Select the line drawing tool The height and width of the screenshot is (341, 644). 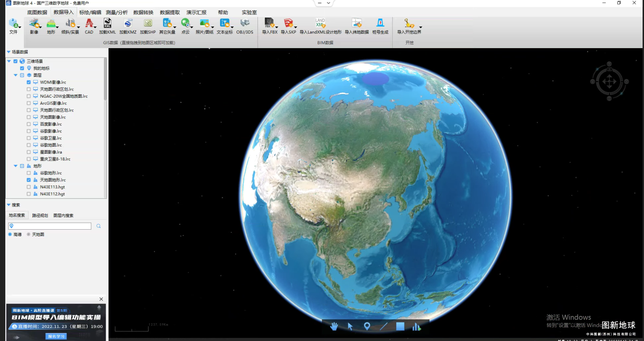click(x=384, y=326)
